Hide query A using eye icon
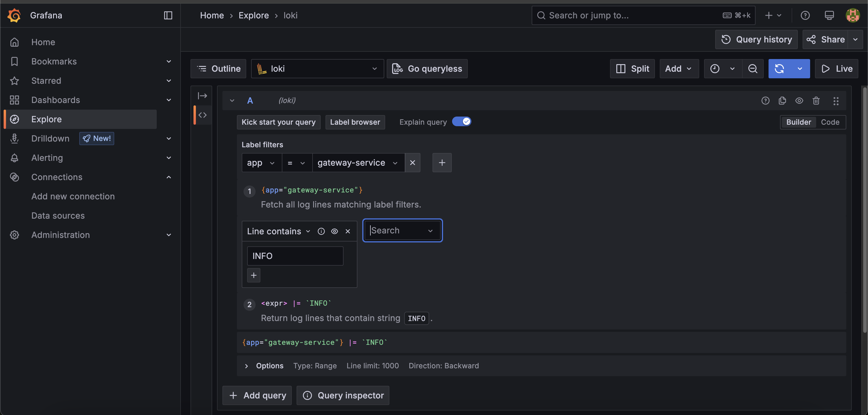Viewport: 868px width, 415px height. 799,100
